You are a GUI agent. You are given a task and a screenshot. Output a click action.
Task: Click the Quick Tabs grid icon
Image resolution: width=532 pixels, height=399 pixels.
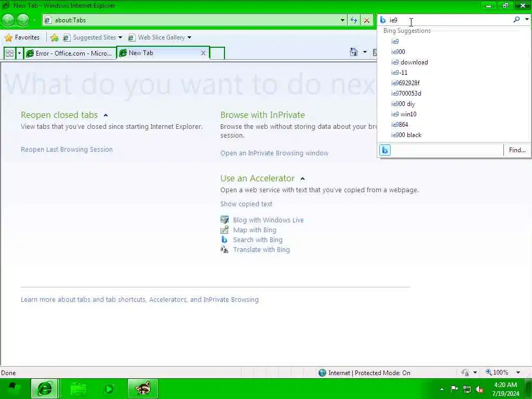(9, 54)
